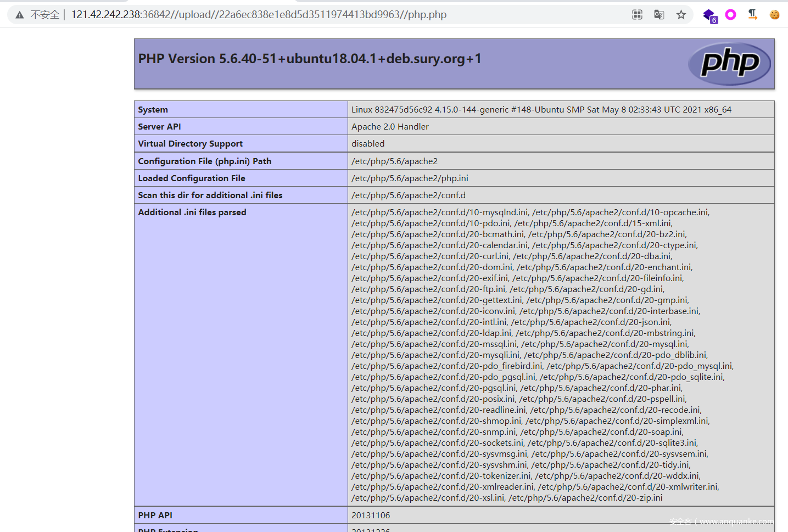Click the 20-mbstring.ini path
788x532 pixels.
(x=606, y=333)
